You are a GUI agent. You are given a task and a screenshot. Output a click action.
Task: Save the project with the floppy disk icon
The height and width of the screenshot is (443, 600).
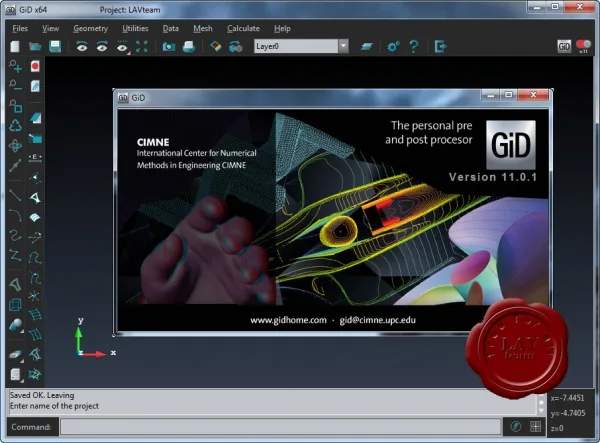(55, 46)
